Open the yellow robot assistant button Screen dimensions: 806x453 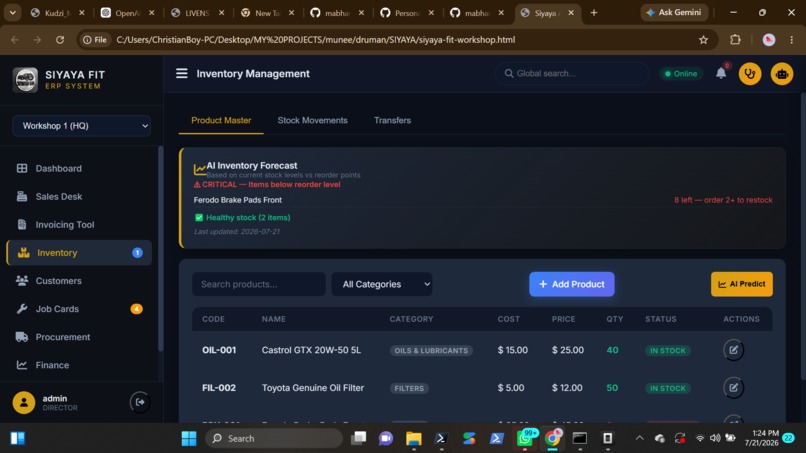click(x=782, y=74)
